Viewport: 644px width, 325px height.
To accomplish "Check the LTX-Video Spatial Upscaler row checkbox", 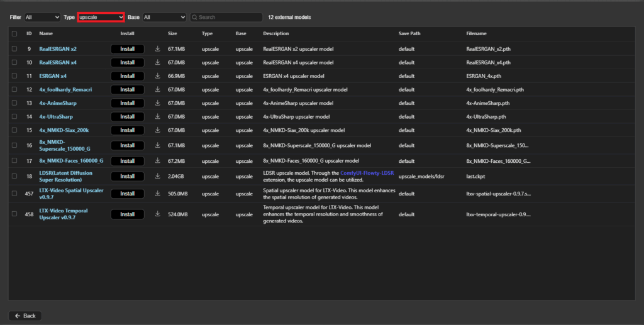I will coord(14,193).
